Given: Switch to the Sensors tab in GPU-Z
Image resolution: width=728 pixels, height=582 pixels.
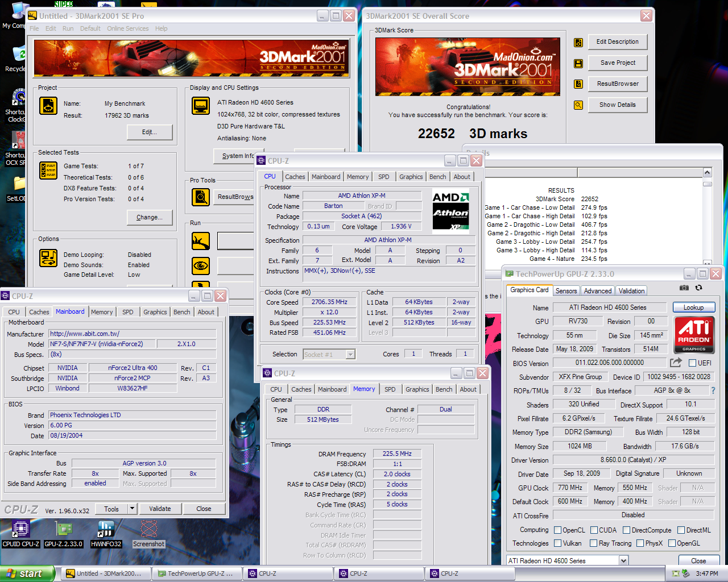Looking at the screenshot, I should (x=566, y=291).
